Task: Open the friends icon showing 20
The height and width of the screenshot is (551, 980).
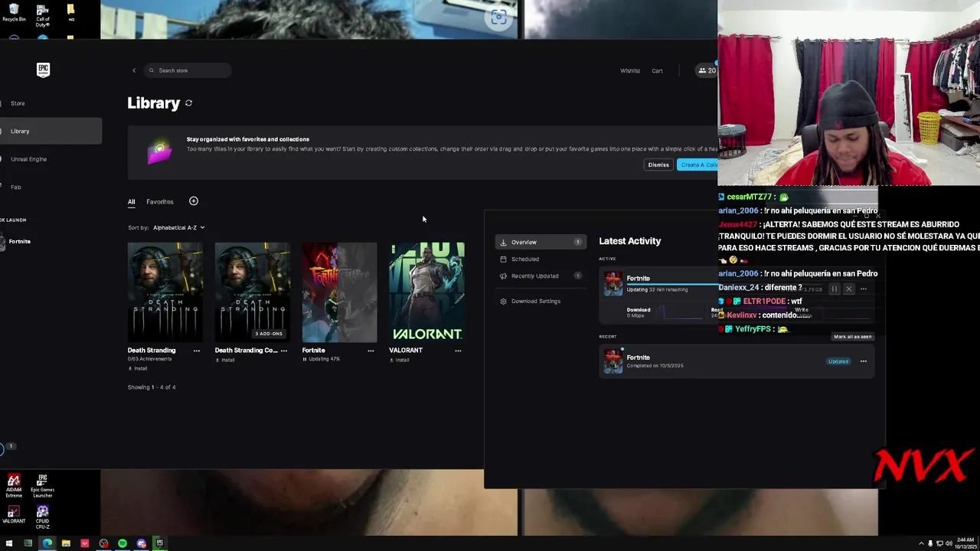Action: pyautogui.click(x=707, y=70)
